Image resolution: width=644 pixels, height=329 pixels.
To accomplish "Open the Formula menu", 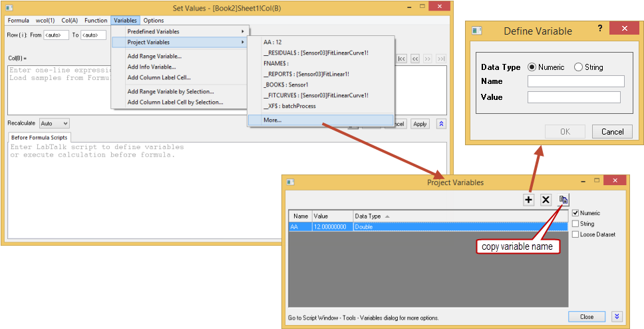I will (x=19, y=20).
